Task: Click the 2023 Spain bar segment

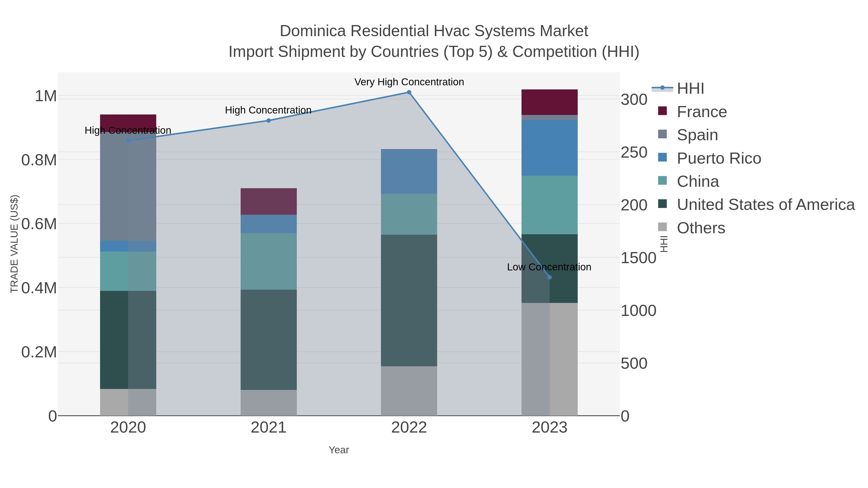Action: pos(549,118)
